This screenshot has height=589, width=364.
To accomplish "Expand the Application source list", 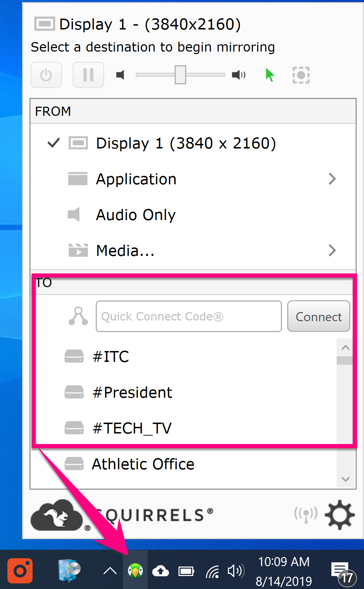I will [136, 179].
